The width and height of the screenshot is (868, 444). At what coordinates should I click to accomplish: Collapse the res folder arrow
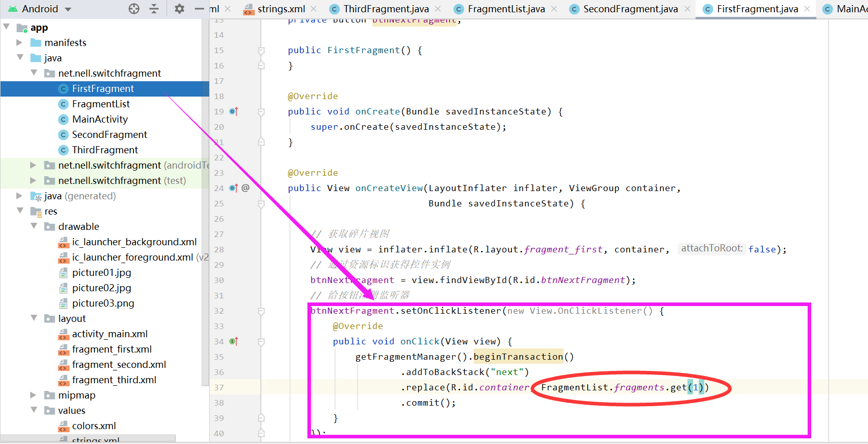(x=20, y=211)
